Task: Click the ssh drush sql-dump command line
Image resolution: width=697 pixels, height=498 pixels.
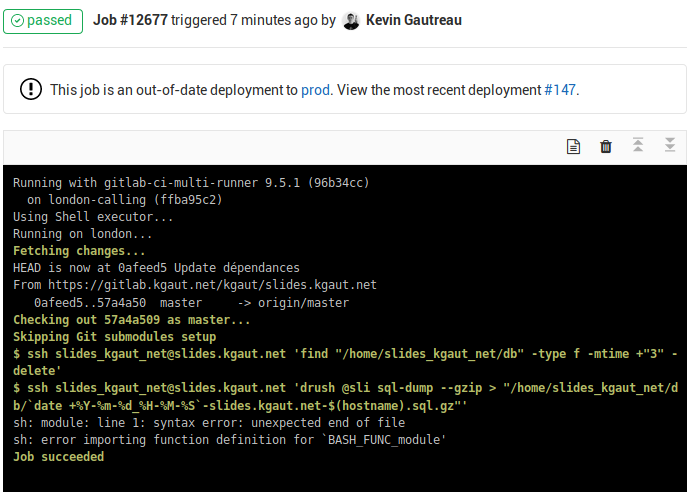Action: coord(345,397)
